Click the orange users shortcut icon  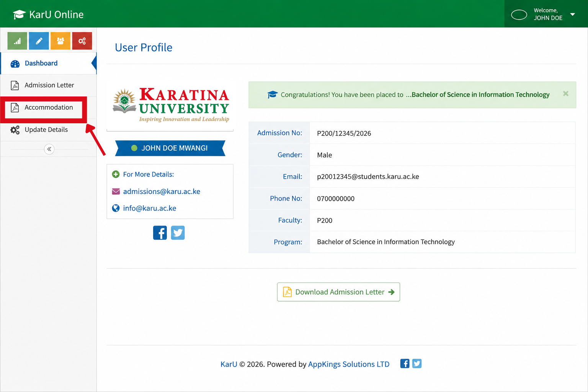[60, 41]
